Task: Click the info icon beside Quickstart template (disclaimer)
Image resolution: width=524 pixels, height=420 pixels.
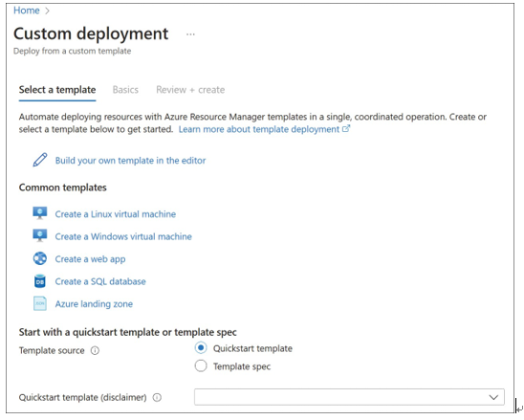Action: click(x=157, y=397)
